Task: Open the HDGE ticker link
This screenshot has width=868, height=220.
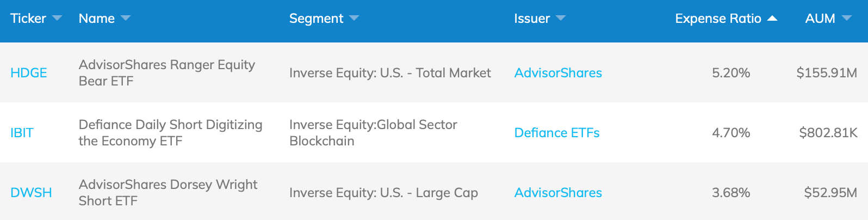Action: point(29,73)
